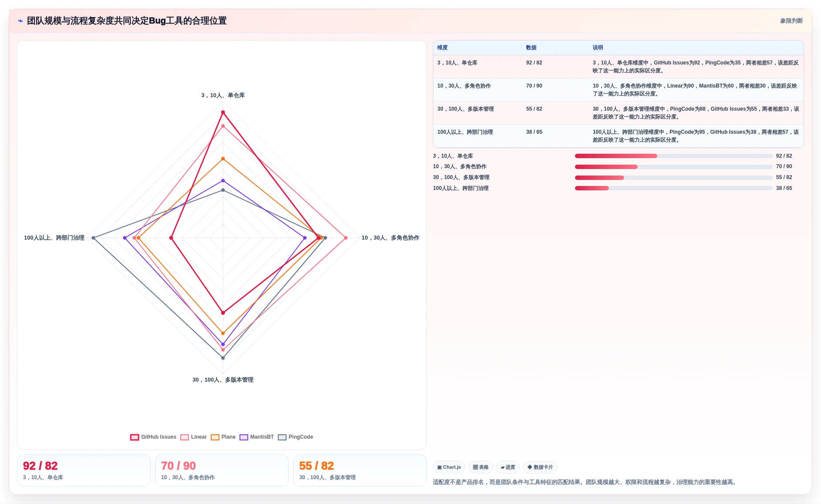Open the 55 / 82 data card
821x504 pixels.
tap(360, 470)
